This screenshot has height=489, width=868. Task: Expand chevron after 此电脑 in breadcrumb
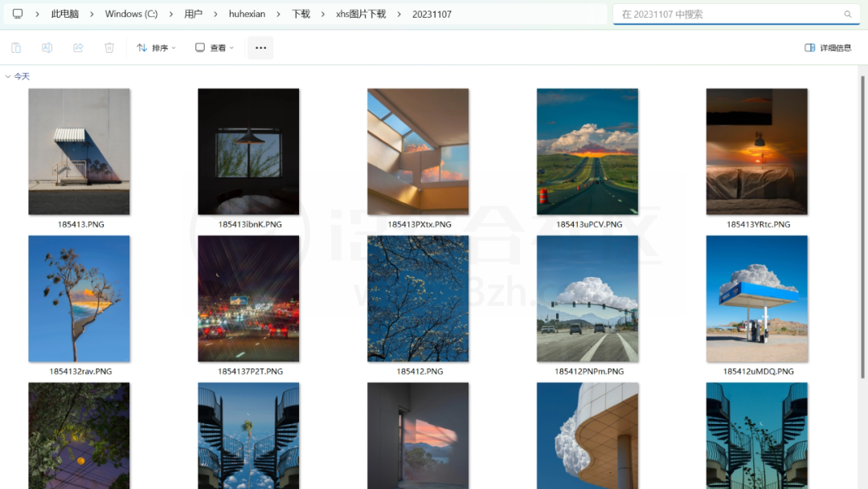tap(92, 14)
